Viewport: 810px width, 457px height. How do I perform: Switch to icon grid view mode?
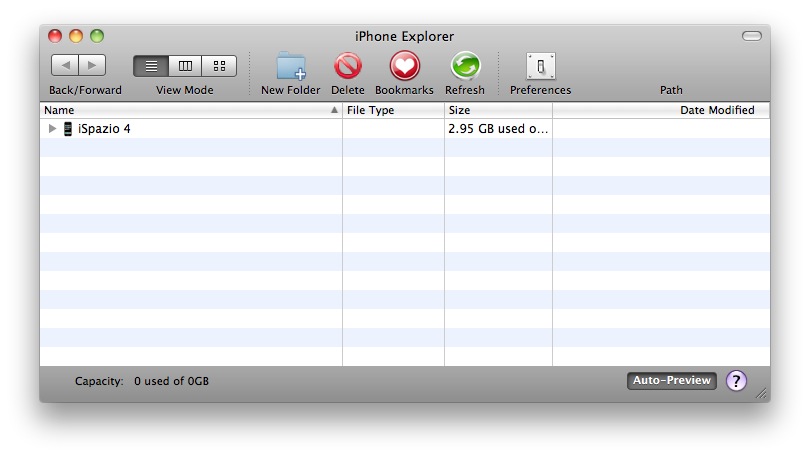(x=219, y=66)
